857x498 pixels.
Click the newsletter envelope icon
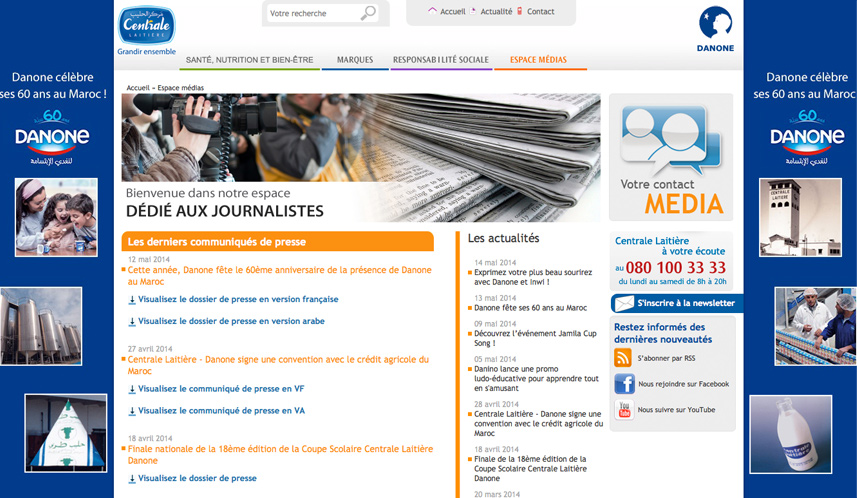pyautogui.click(x=624, y=303)
